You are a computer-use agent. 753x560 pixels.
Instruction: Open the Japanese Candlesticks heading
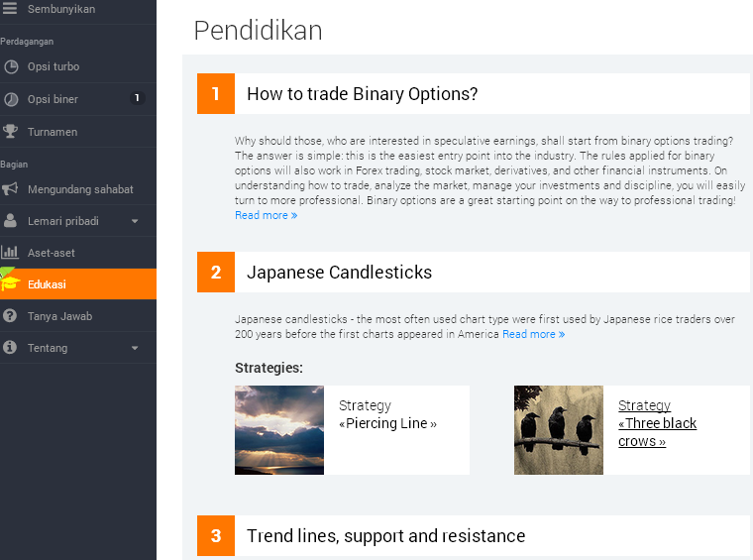pyautogui.click(x=339, y=273)
